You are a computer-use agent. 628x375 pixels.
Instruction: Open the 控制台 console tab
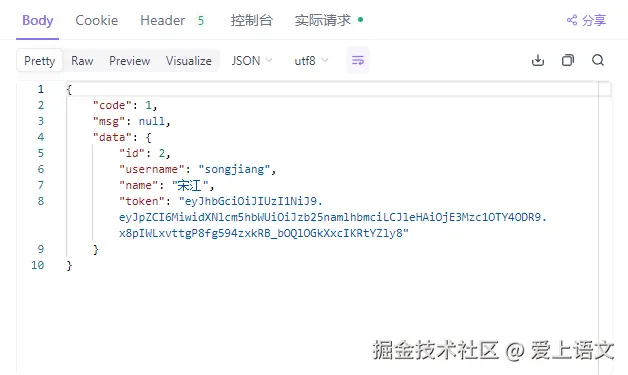tap(252, 20)
